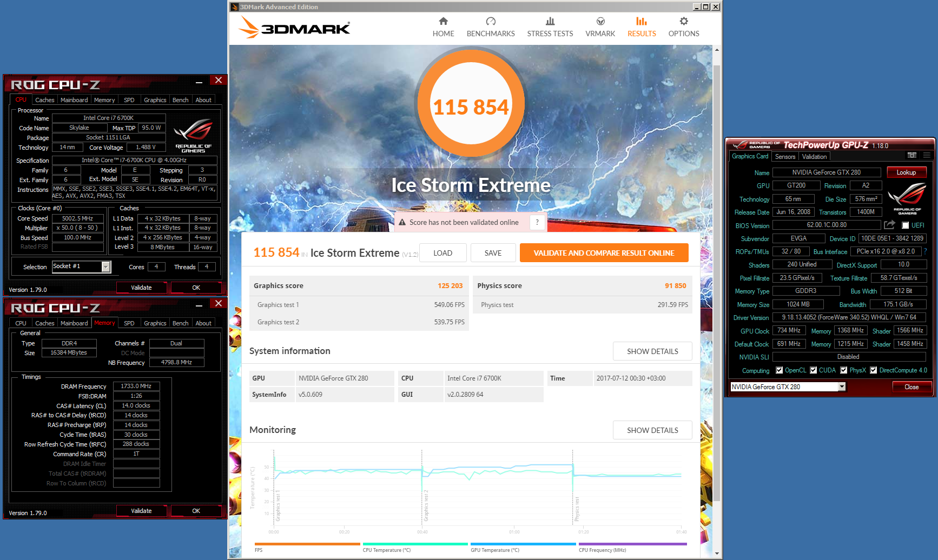Click the 3DMark vertical scrollbar thumb

[717, 284]
